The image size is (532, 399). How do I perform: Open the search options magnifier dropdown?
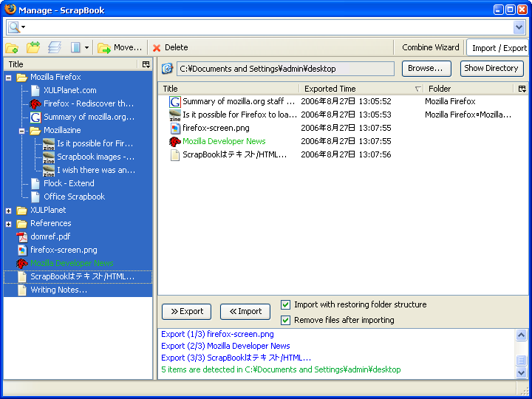(x=16, y=27)
